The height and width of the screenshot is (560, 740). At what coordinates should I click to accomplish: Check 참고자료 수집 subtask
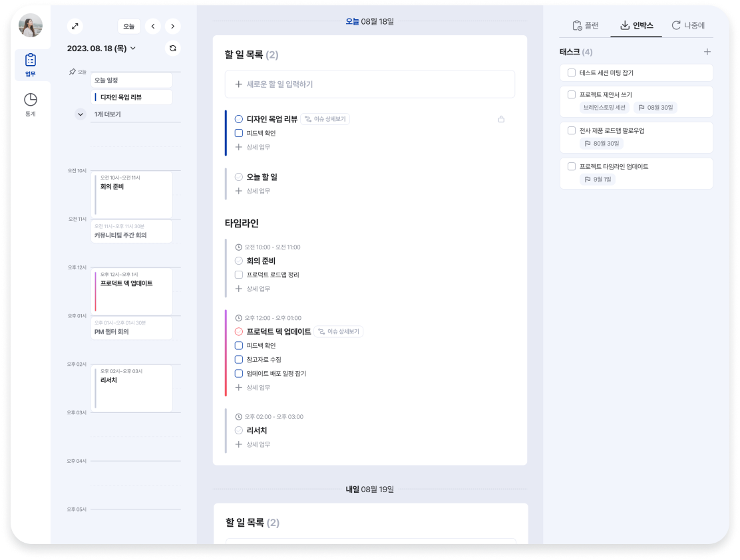pyautogui.click(x=239, y=360)
